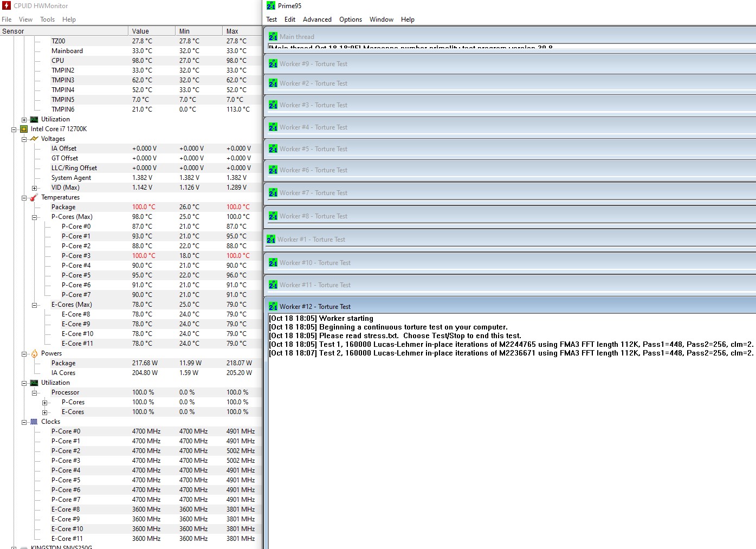Open the Prime95 Advanced menu
Image resolution: width=756 pixels, height=549 pixels.
click(x=317, y=20)
